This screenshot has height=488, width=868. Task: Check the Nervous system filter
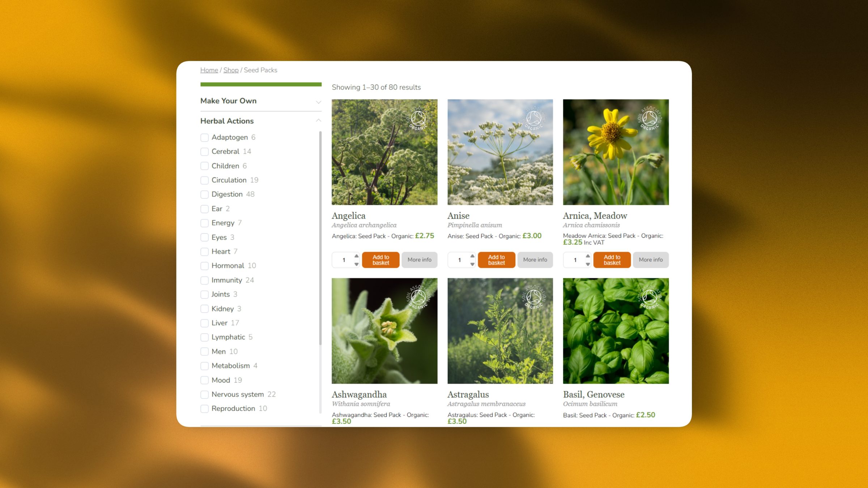click(204, 394)
